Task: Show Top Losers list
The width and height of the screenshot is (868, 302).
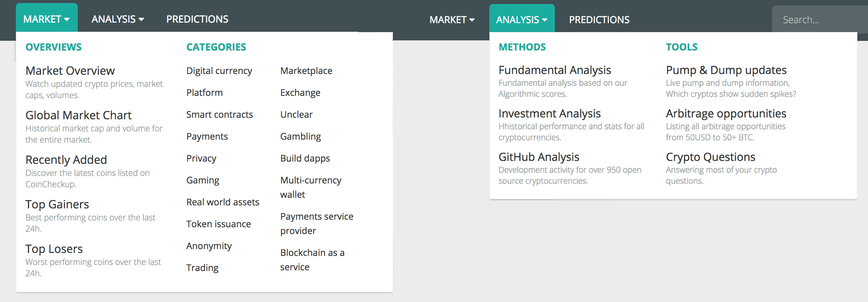Action: point(54,249)
